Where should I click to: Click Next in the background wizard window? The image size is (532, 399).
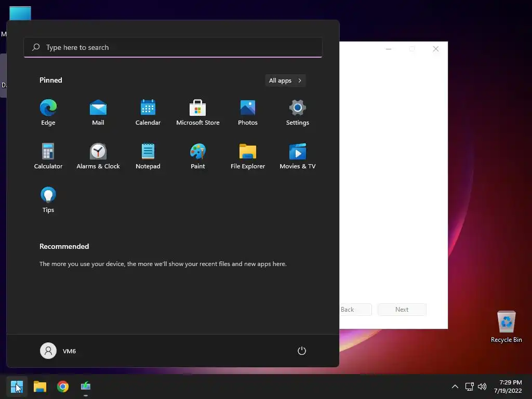(402, 310)
